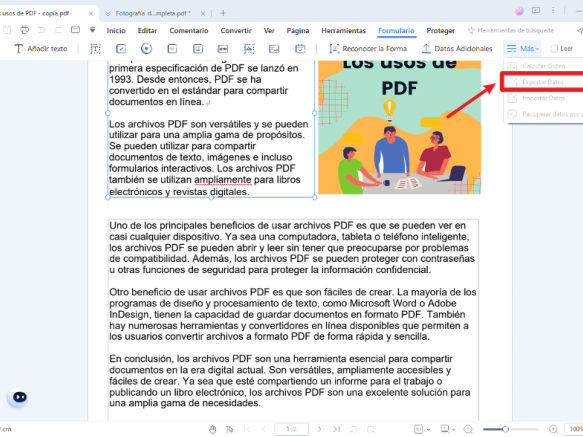Screen dimensions: 583x437
Task: Click the paragraph starting 'Uno de los principales'
Action: coord(292,248)
